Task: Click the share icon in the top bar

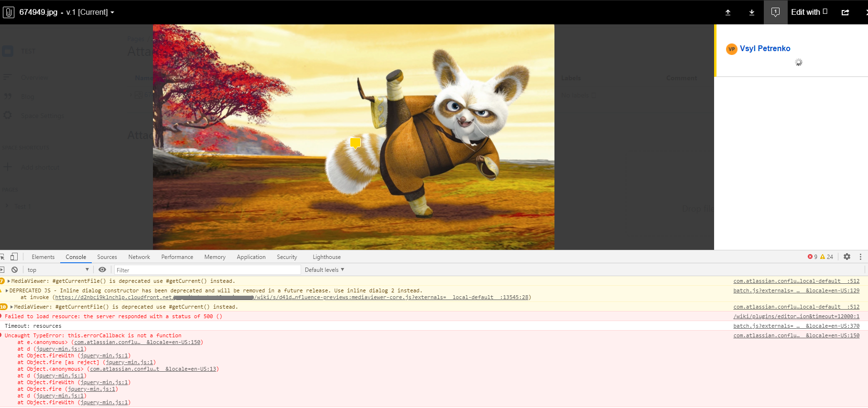Action: (x=846, y=12)
